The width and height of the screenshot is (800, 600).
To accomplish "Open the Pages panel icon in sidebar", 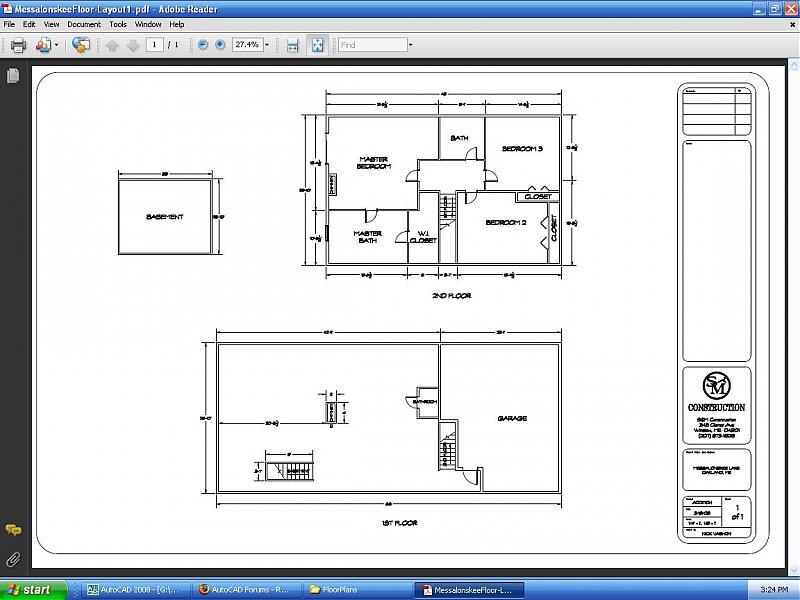I will pos(13,76).
